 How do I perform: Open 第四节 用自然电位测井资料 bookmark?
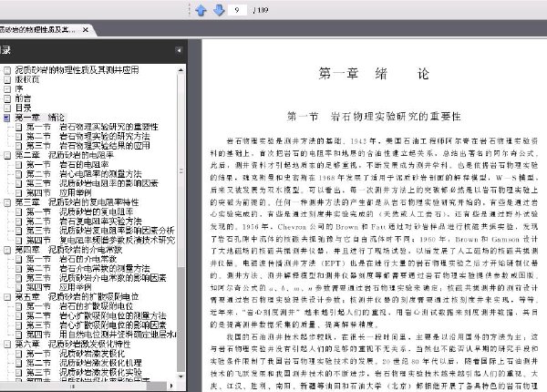(101, 335)
